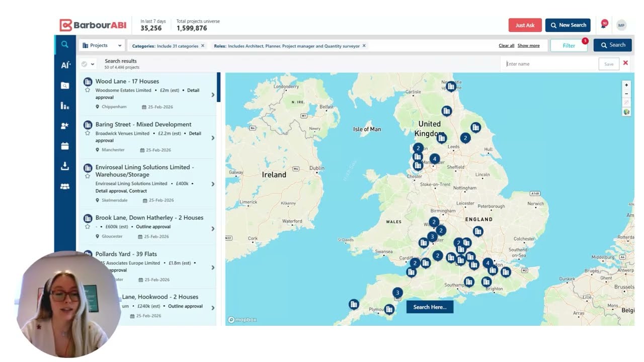Click the Brook Lane building icon

click(x=88, y=218)
